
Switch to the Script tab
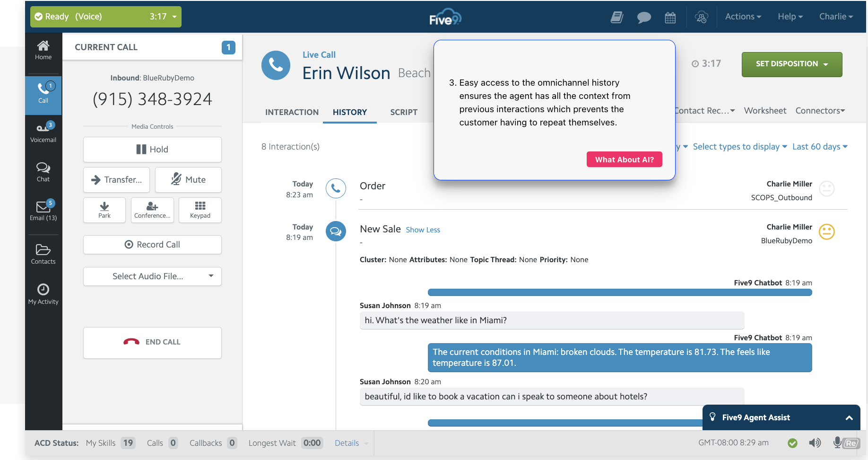(404, 112)
